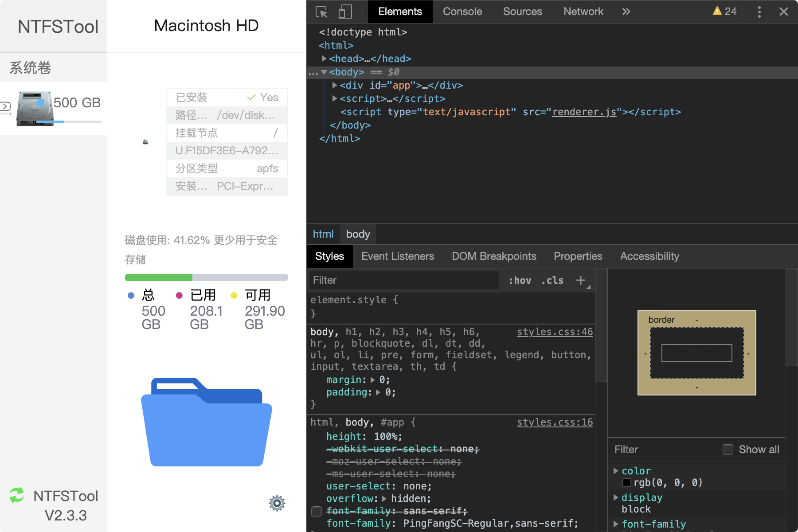Click the Styles pane vertical scrollbar

coord(601,325)
